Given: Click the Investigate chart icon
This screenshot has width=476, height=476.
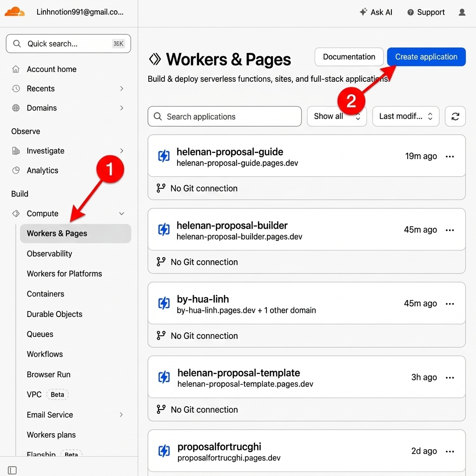Looking at the screenshot, I should click(x=16, y=151).
